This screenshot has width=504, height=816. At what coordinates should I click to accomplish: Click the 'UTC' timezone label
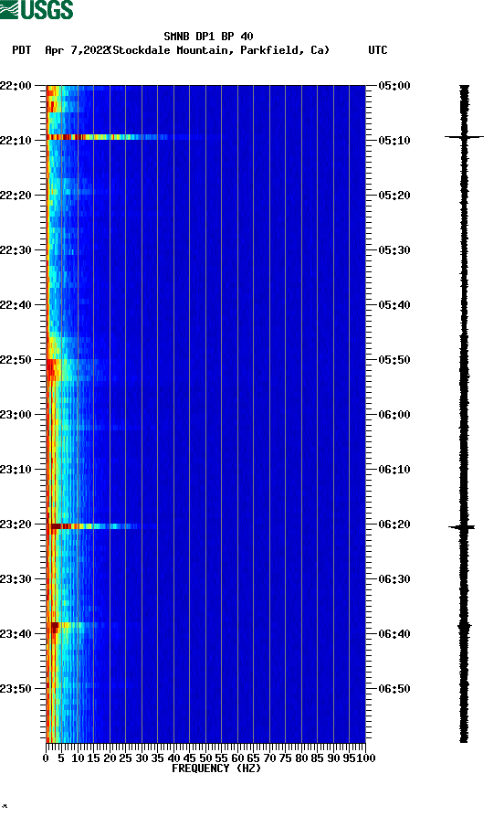[378, 50]
